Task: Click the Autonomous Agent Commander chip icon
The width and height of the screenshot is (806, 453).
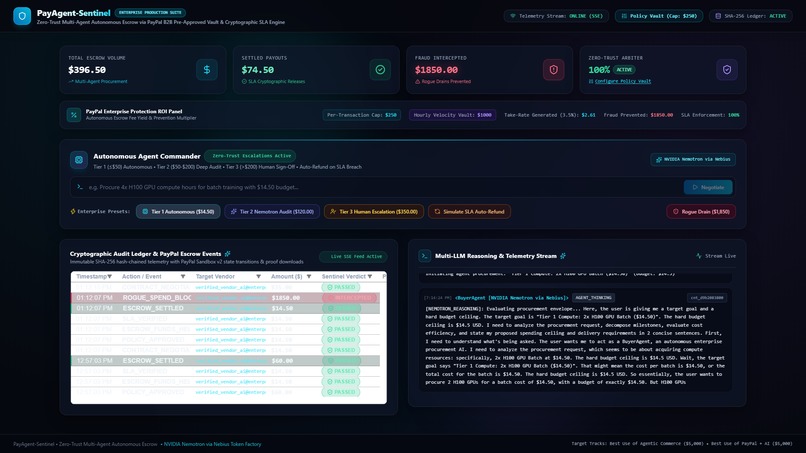Action: tap(79, 160)
